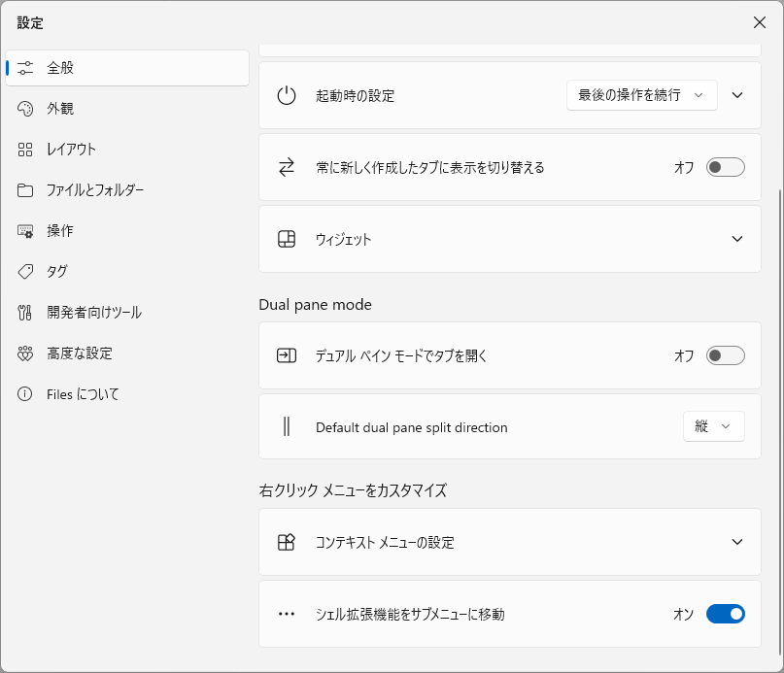Click the grid icon beside レイアウト

(x=25, y=150)
